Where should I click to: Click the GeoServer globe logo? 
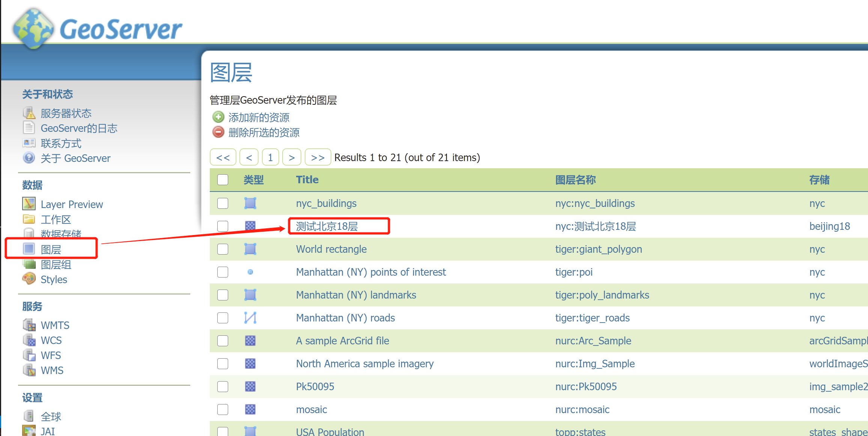point(33,29)
